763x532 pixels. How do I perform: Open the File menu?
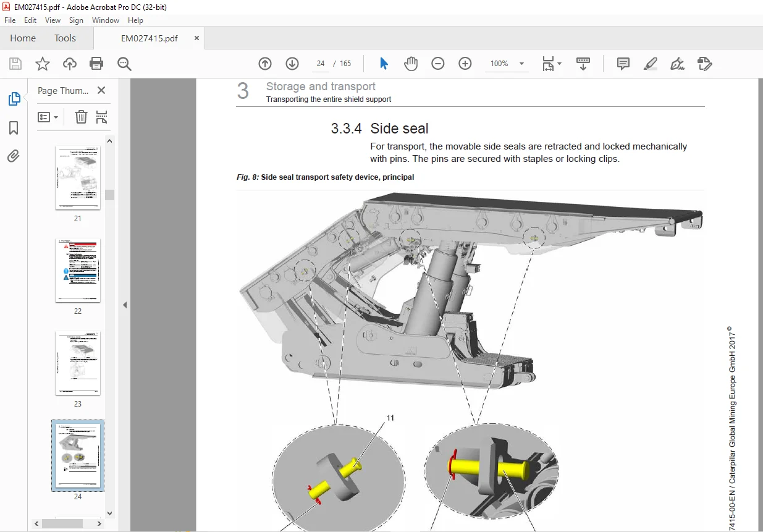click(10, 20)
